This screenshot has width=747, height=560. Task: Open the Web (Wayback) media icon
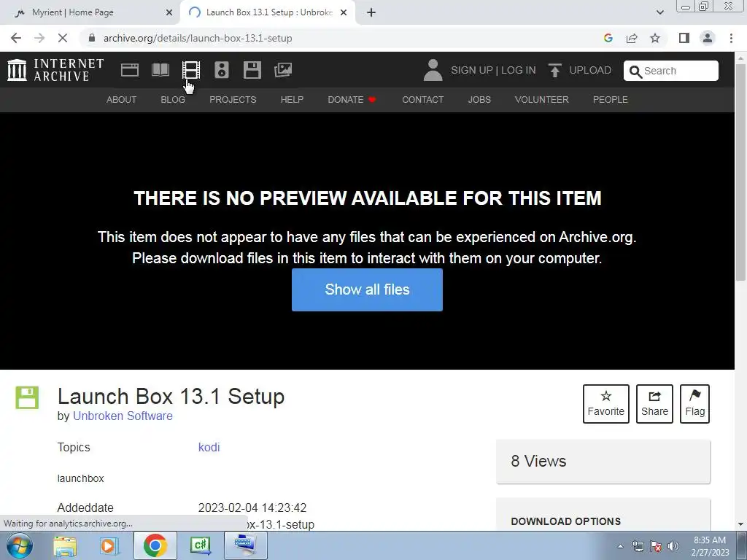click(130, 70)
